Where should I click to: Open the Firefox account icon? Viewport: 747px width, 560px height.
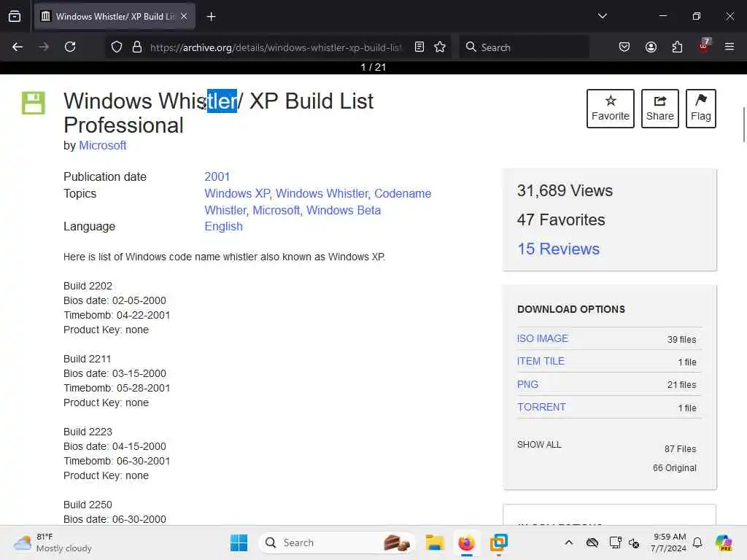[651, 47]
